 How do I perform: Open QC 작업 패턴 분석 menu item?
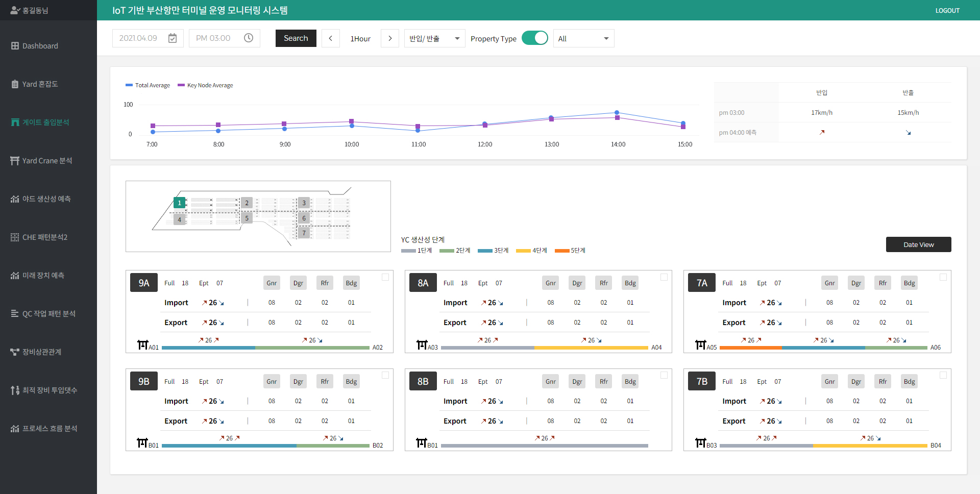point(48,314)
